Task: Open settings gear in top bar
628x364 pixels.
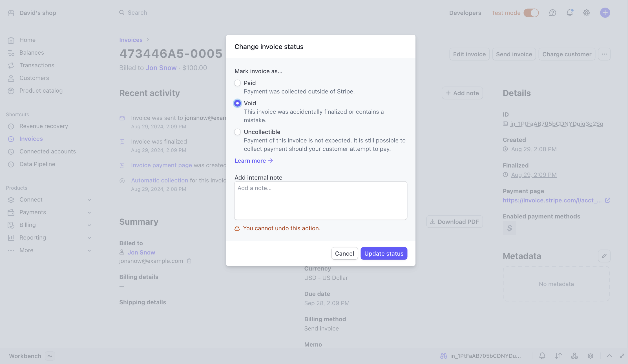Action: [x=587, y=13]
